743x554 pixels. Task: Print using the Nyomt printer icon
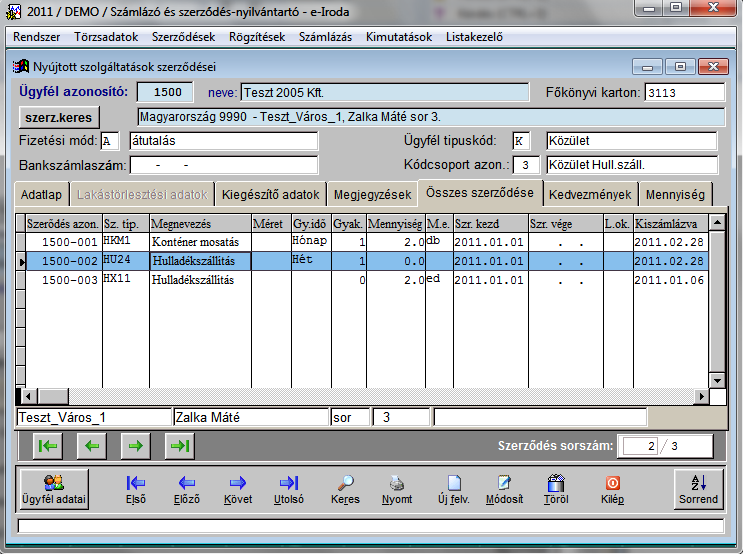397,488
